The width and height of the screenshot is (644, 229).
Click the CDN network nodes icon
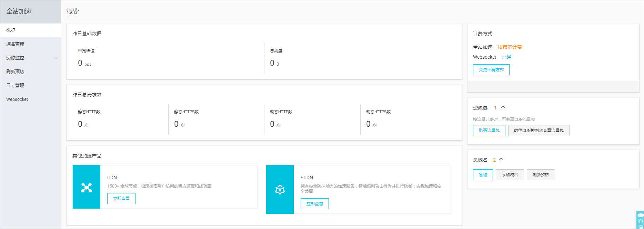pyautogui.click(x=87, y=188)
